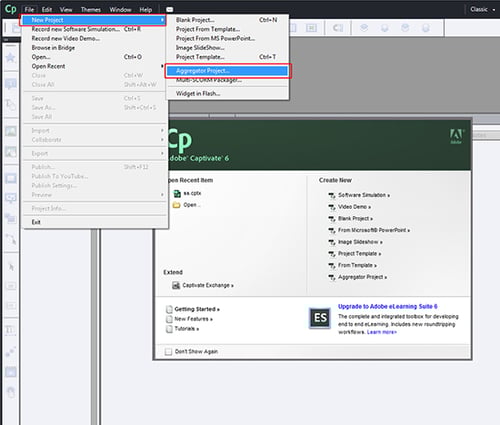This screenshot has width=500, height=425.
Task: Click the pointer tool icon in left toolbar
Action: [11, 267]
